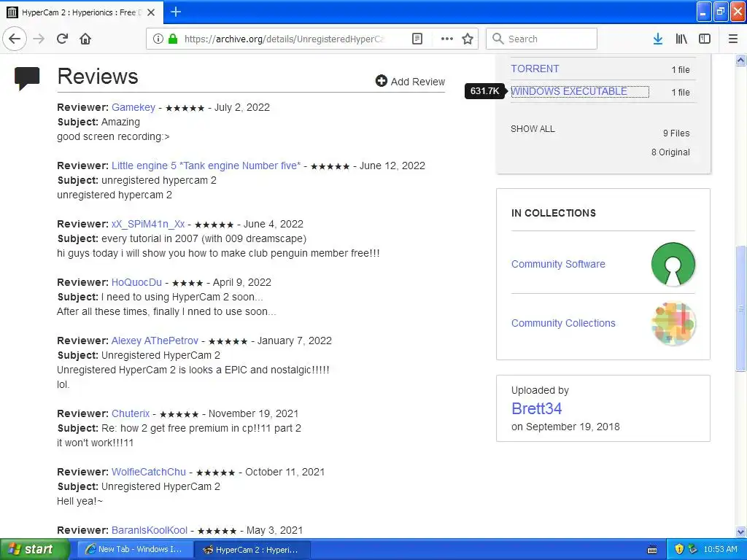Bookmark this page with the star
Image resolution: width=747 pixels, height=560 pixels.
[468, 39]
